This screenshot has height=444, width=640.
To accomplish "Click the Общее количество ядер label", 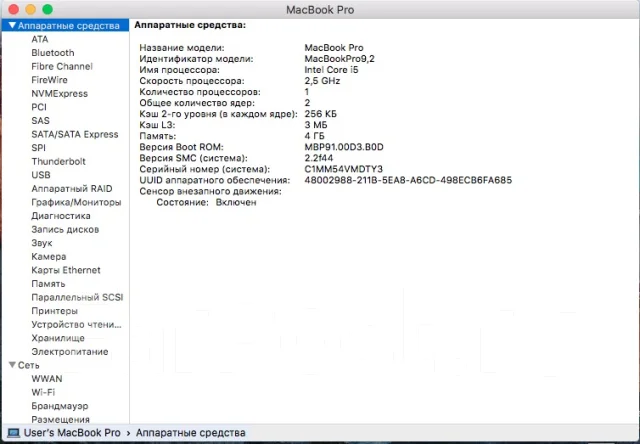I will click(197, 103).
